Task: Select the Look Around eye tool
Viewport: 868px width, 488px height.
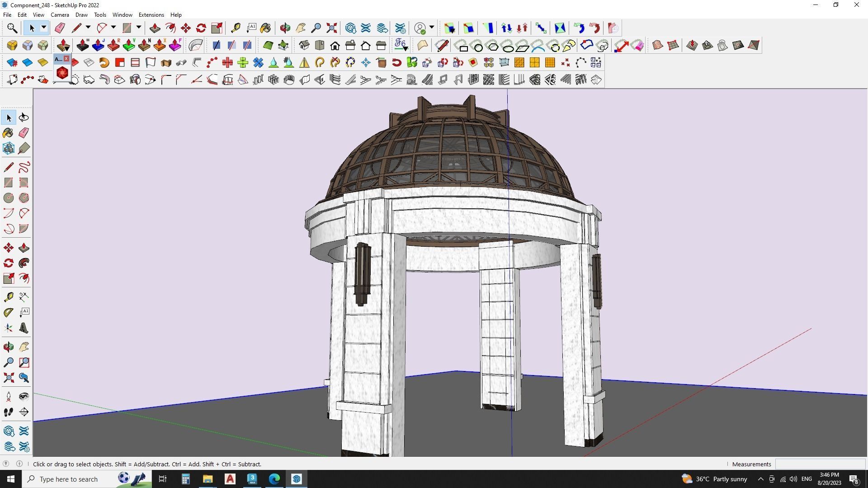Action: 24,397
